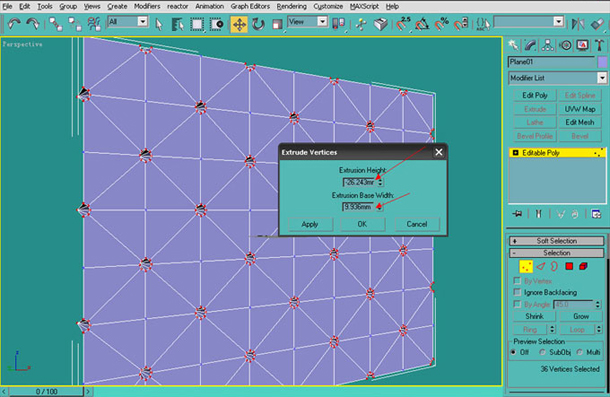This screenshot has width=610, height=397.
Task: Activate the Select and Scale tool
Action: 277,24
